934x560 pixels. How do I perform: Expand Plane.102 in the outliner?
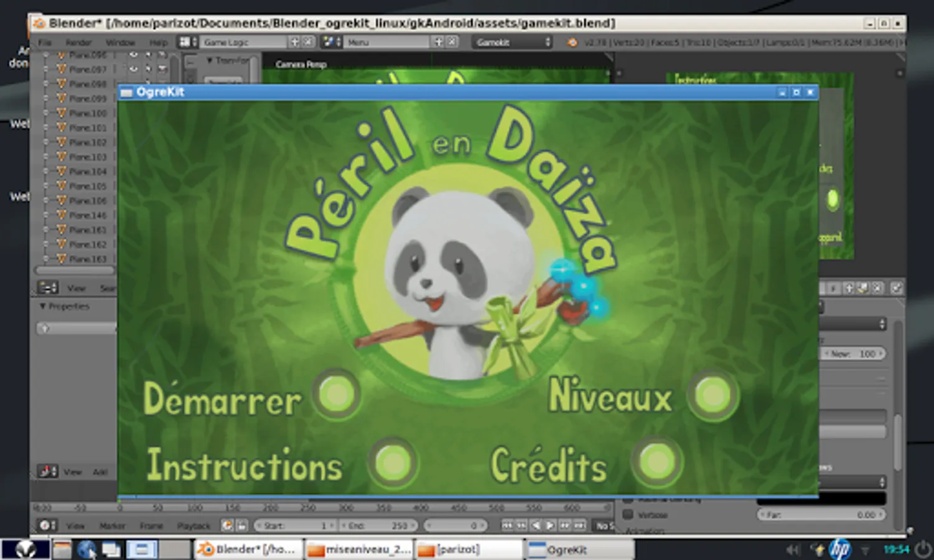click(45, 142)
